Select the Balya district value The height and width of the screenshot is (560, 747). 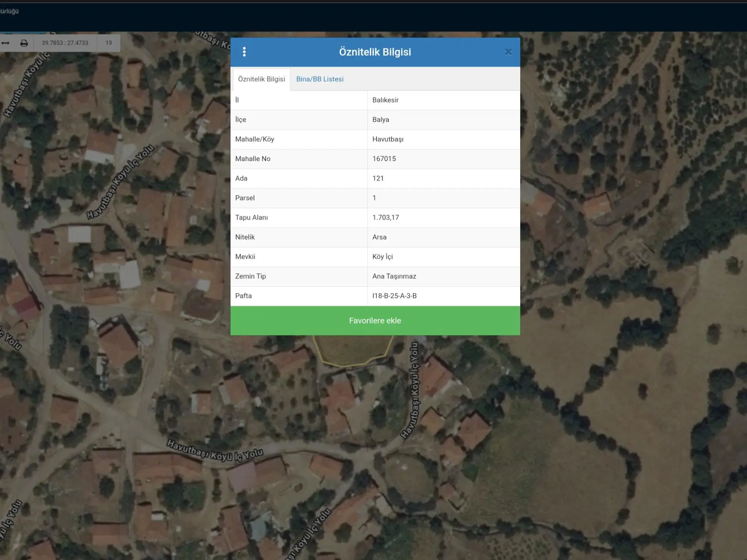coord(381,120)
